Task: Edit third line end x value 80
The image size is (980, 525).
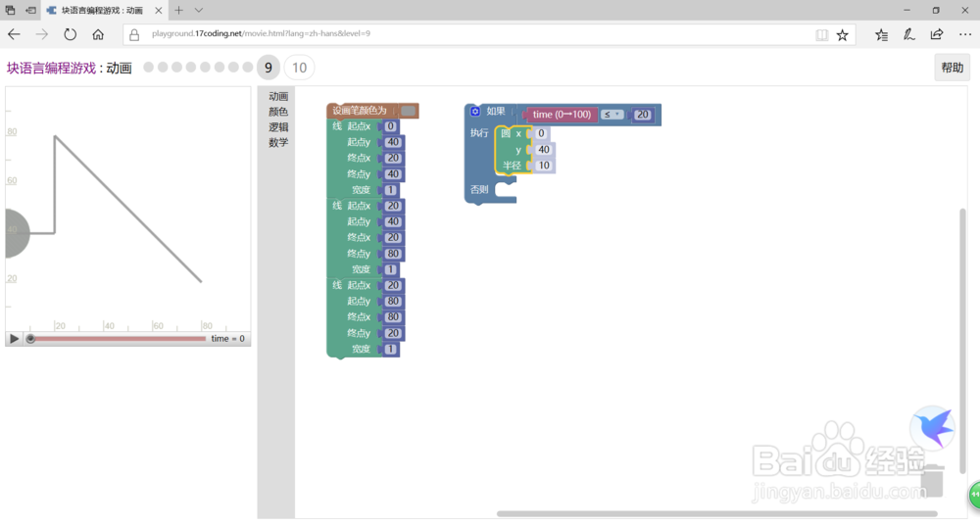Action: tap(393, 317)
